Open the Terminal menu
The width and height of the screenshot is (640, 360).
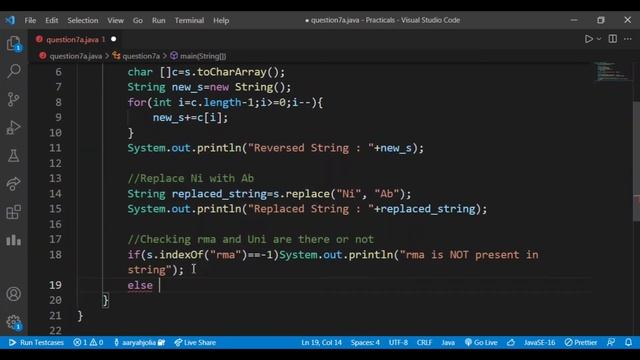point(189,20)
